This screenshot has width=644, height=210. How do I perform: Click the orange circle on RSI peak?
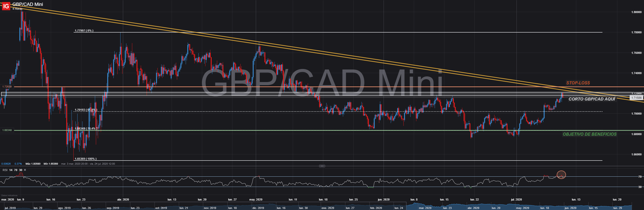(x=561, y=175)
